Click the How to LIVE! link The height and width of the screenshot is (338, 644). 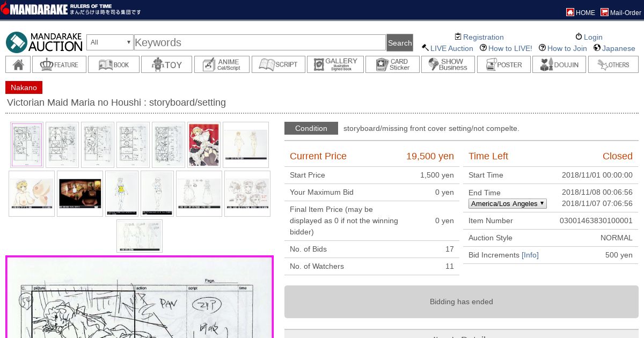pyautogui.click(x=510, y=48)
